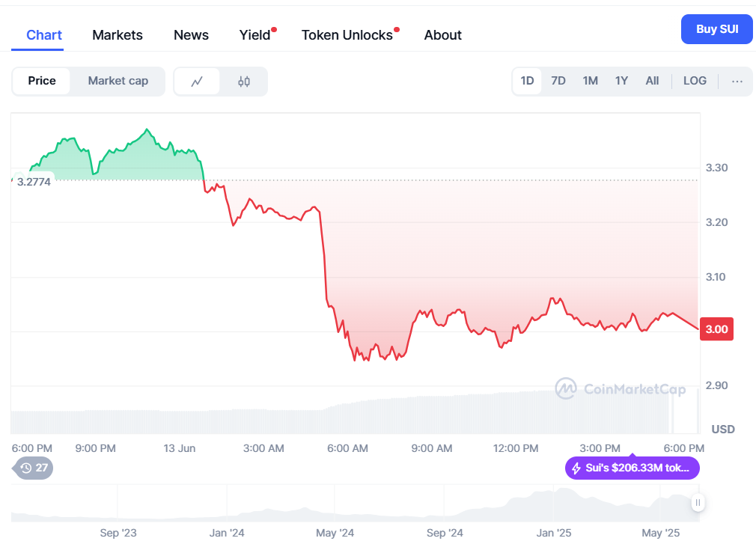Switch to line chart view icon

click(197, 82)
